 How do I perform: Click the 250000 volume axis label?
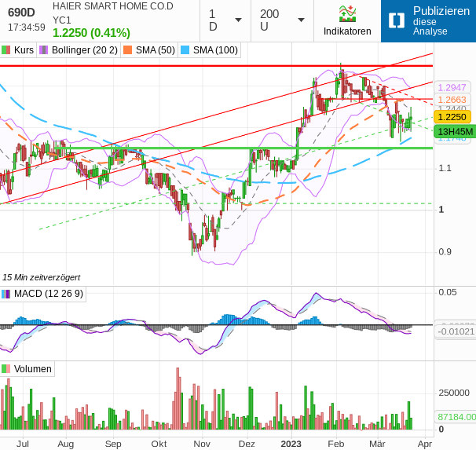point(454,393)
